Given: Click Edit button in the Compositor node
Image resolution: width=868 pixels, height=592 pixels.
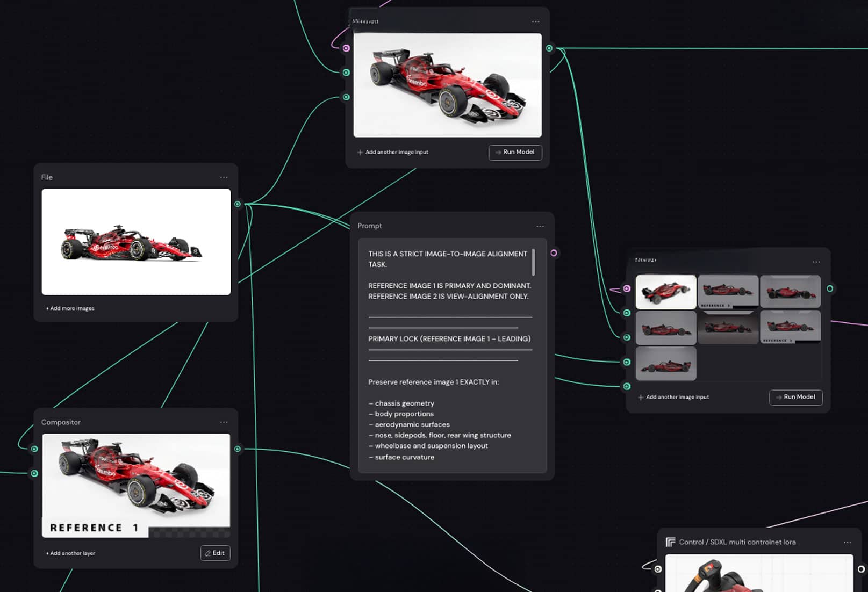Looking at the screenshot, I should [x=215, y=553].
